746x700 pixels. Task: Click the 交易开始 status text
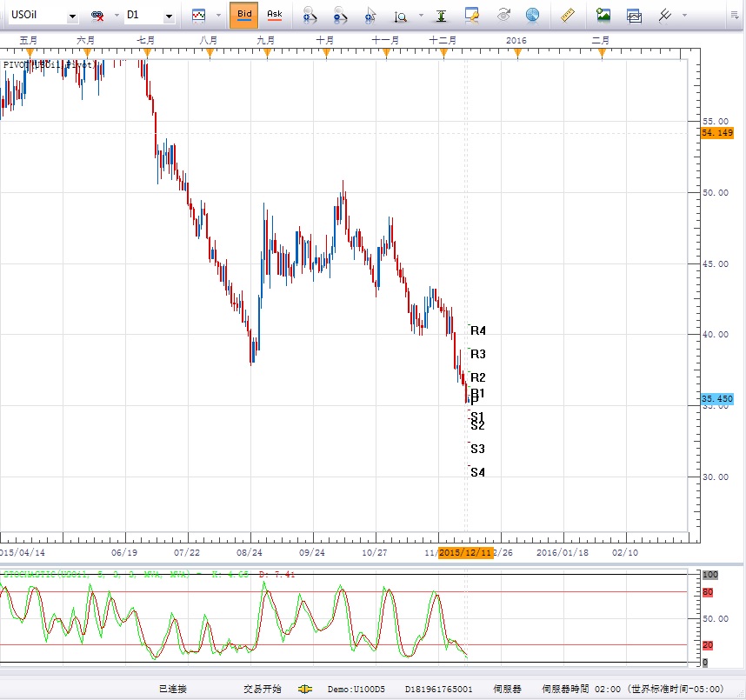[263, 689]
